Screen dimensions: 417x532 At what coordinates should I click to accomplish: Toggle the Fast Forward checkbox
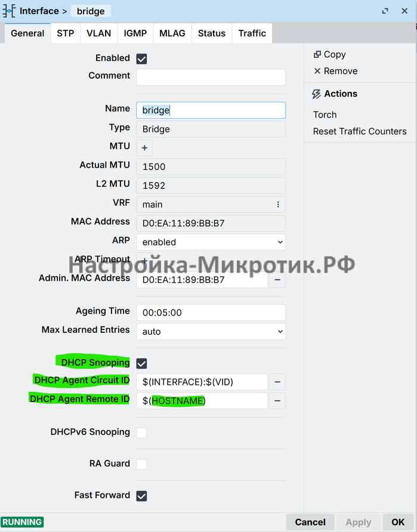click(x=141, y=496)
